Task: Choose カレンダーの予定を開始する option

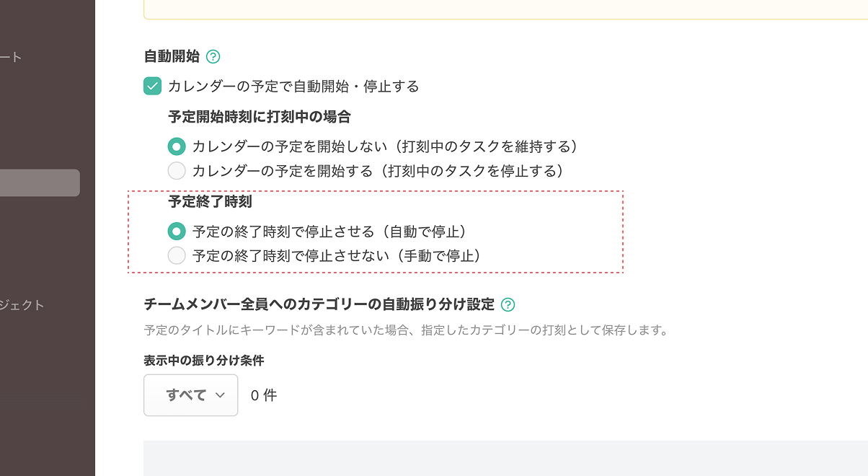Action: [x=177, y=171]
